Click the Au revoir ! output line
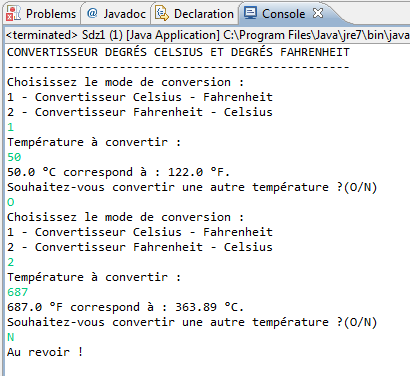 click(x=45, y=352)
